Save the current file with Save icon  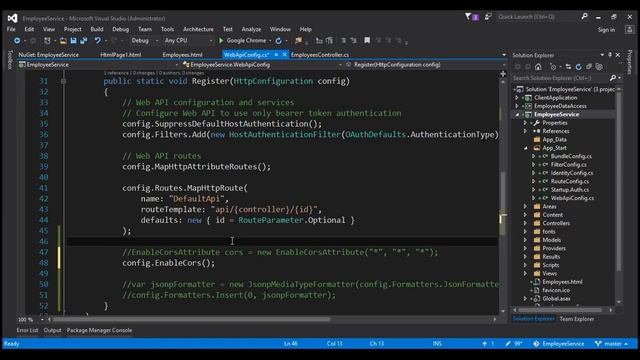(x=73, y=40)
